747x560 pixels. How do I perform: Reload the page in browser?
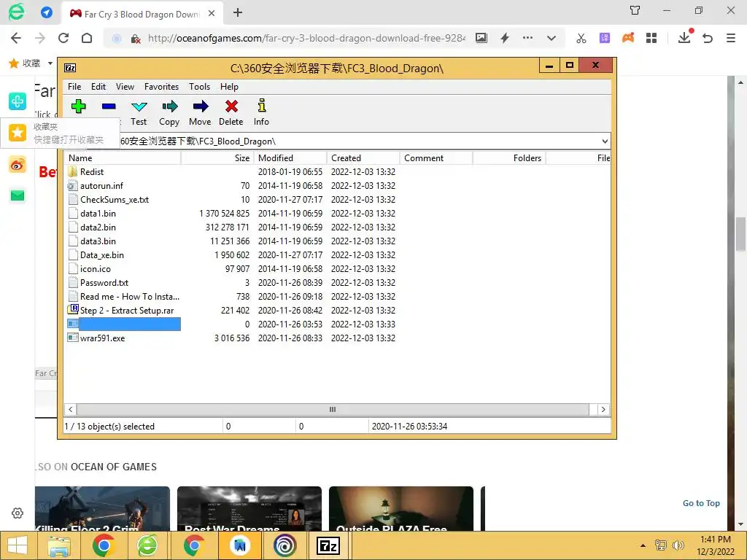pos(63,38)
